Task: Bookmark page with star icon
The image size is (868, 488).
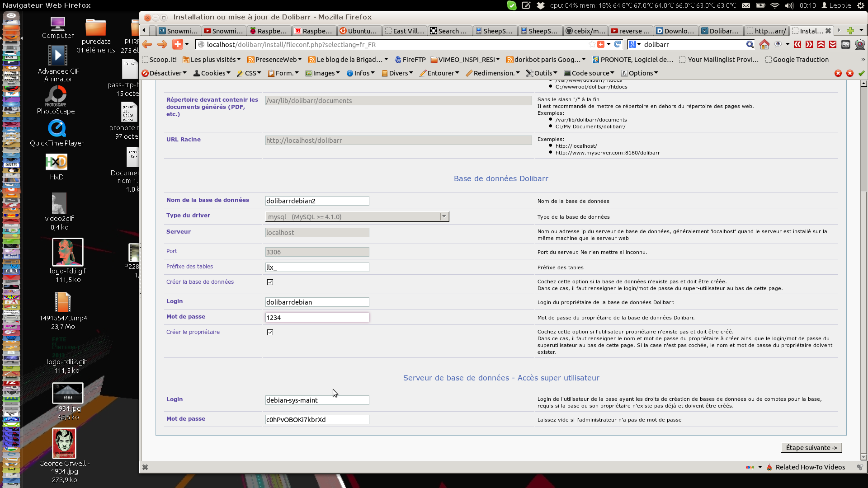Action: coord(592,44)
